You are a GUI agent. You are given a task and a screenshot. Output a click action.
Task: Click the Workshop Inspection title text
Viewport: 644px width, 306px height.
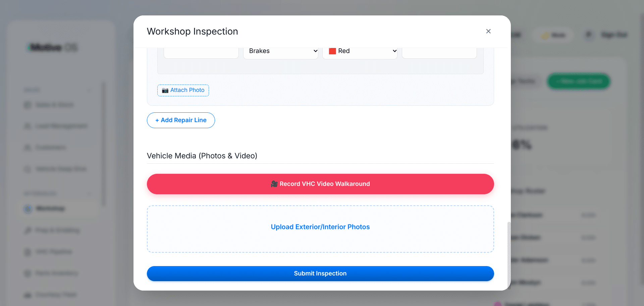pyautogui.click(x=193, y=31)
